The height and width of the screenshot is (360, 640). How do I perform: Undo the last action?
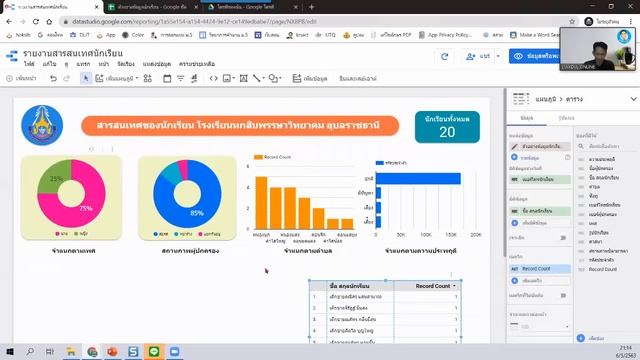coord(53,78)
